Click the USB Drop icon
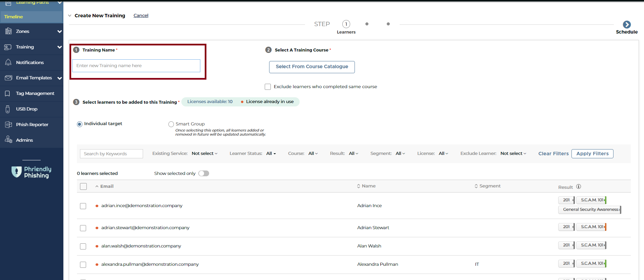The height and width of the screenshot is (280, 644). click(8, 109)
